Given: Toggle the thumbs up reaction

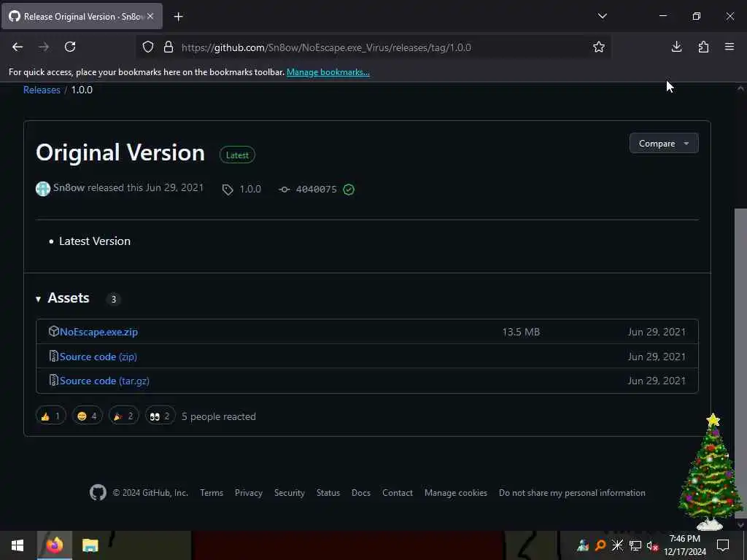Looking at the screenshot, I should 51,416.
